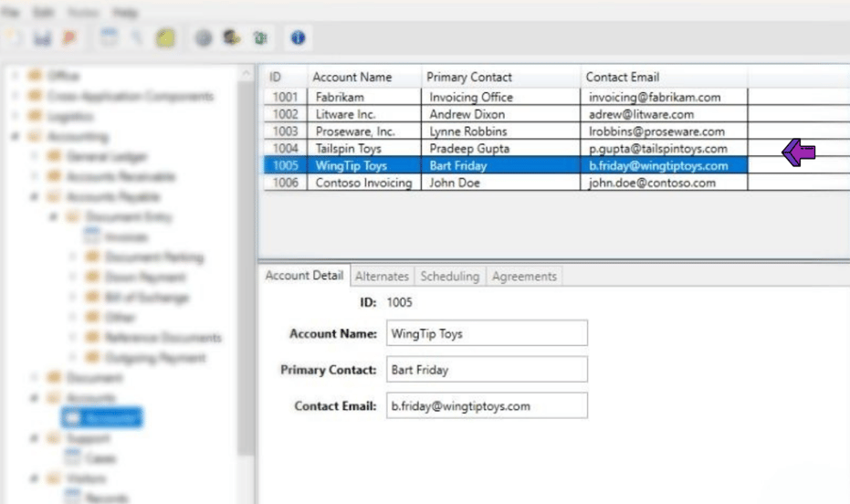Click the yellow sticky note toolbar icon
Image resolution: width=850 pixels, height=504 pixels.
[166, 38]
